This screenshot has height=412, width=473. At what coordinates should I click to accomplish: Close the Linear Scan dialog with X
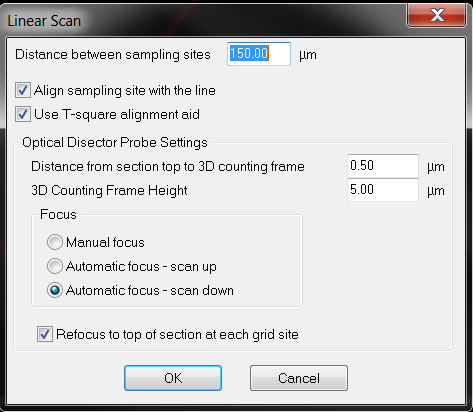(x=436, y=15)
